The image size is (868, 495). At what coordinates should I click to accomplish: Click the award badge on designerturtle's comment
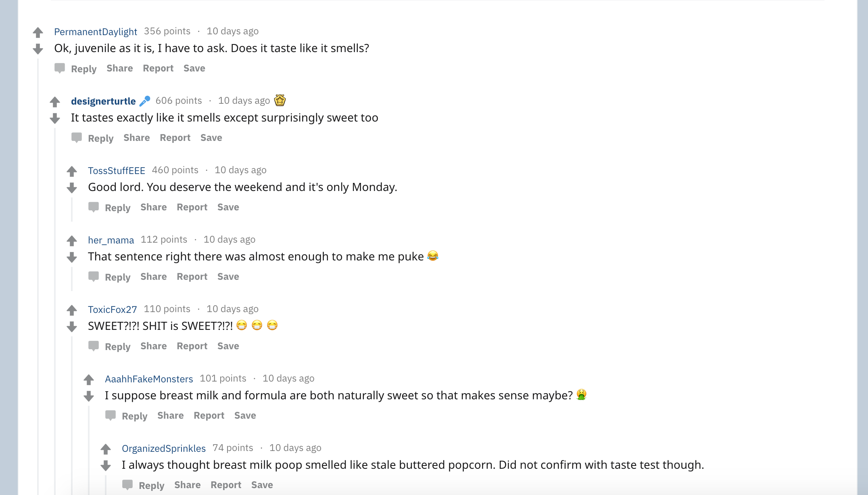coord(280,100)
